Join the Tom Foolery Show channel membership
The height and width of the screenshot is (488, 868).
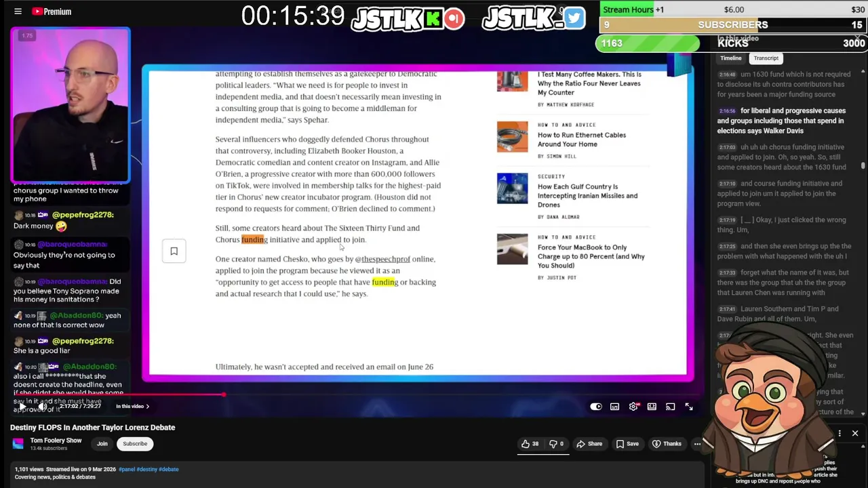102,444
